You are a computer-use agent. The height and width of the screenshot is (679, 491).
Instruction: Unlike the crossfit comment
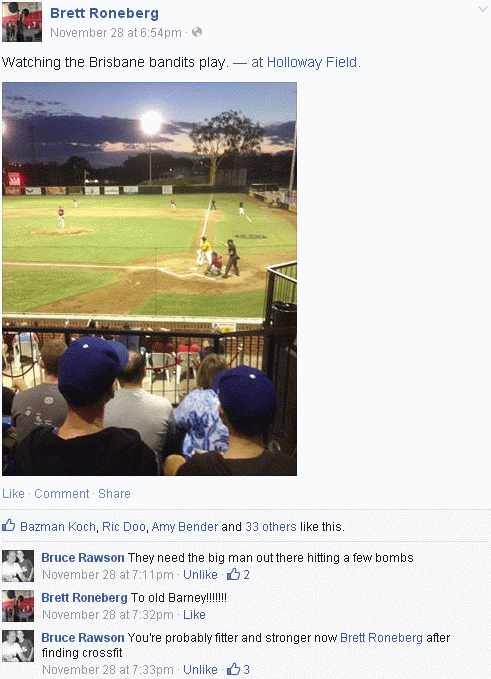point(200,669)
